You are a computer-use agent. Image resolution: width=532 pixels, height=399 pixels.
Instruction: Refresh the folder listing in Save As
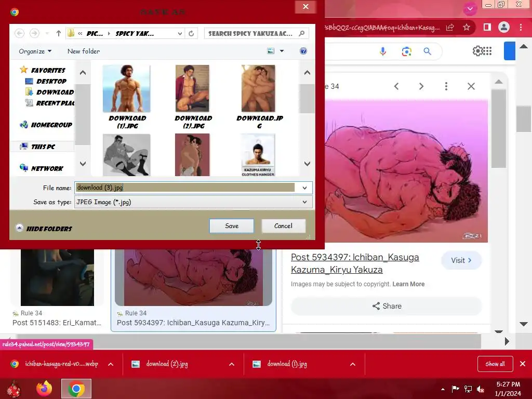coord(191,33)
